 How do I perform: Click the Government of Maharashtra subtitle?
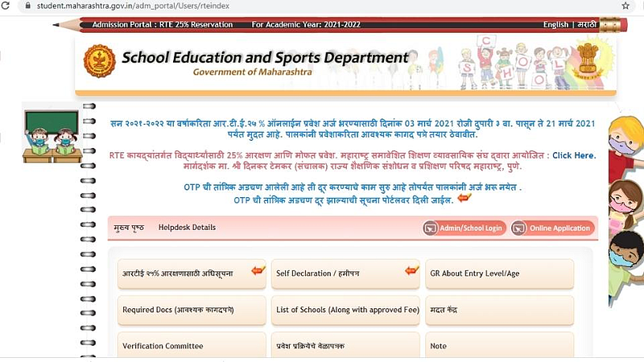point(253,72)
